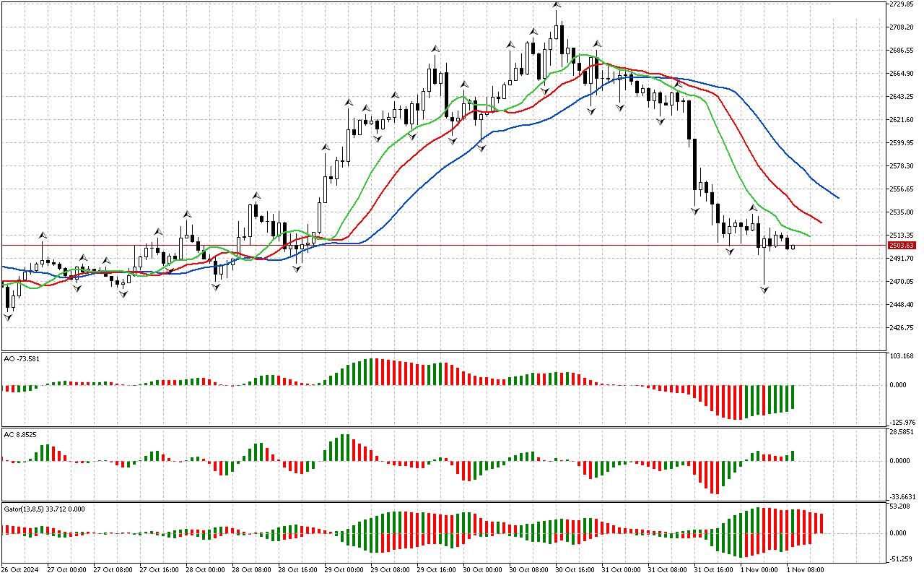The image size is (924, 578).
Task: Click the 26 Oct 2024 date label
Action: (21, 570)
